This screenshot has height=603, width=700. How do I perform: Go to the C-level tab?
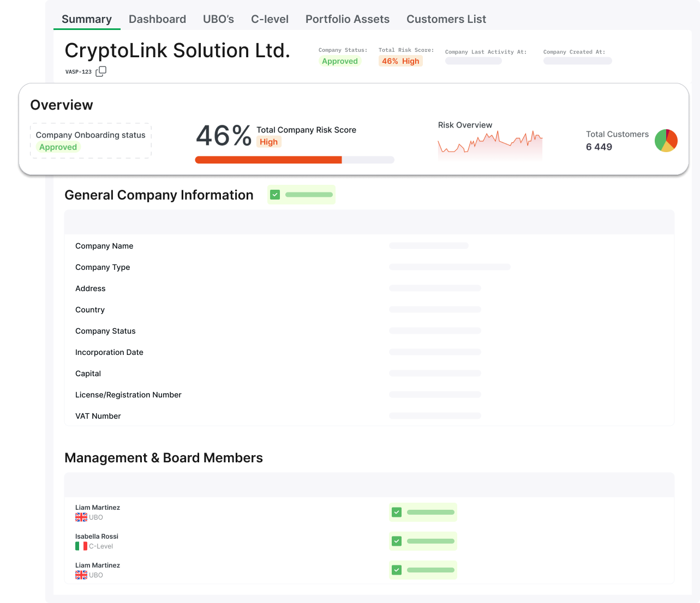coord(270,19)
